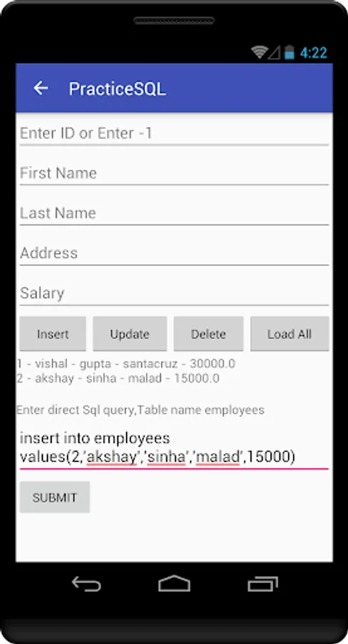348x644 pixels.
Task: Open recent apps from navigation bar
Action: coord(263,583)
